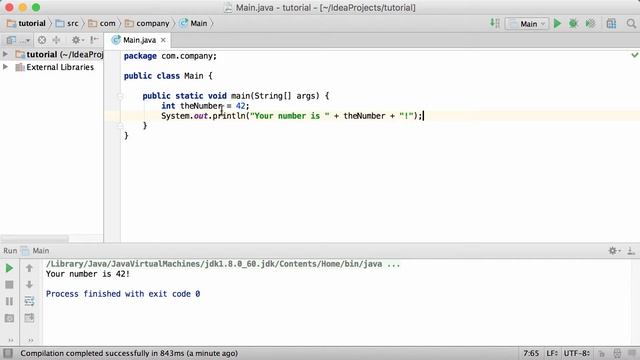Expand more actions on second Run toolbar
The height and width of the screenshot is (360, 640).
pyautogui.click(x=31, y=340)
